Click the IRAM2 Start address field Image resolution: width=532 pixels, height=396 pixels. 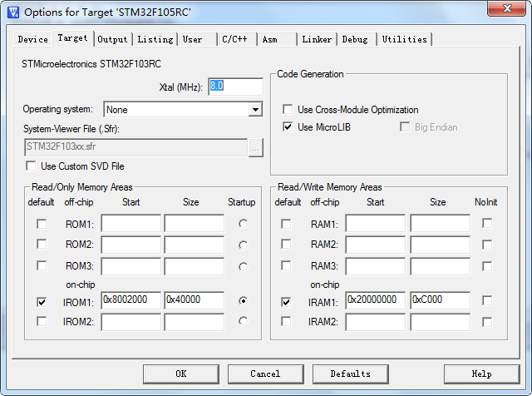pyautogui.click(x=376, y=322)
